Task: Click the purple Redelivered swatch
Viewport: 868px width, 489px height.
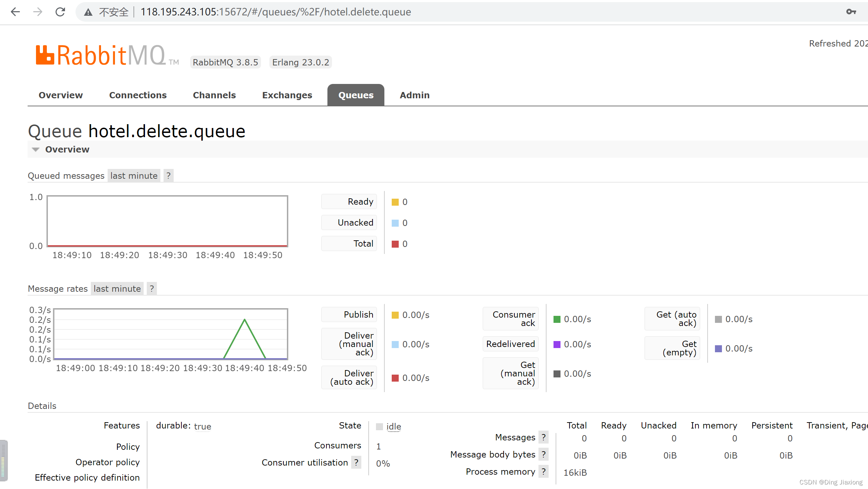Action: point(557,345)
